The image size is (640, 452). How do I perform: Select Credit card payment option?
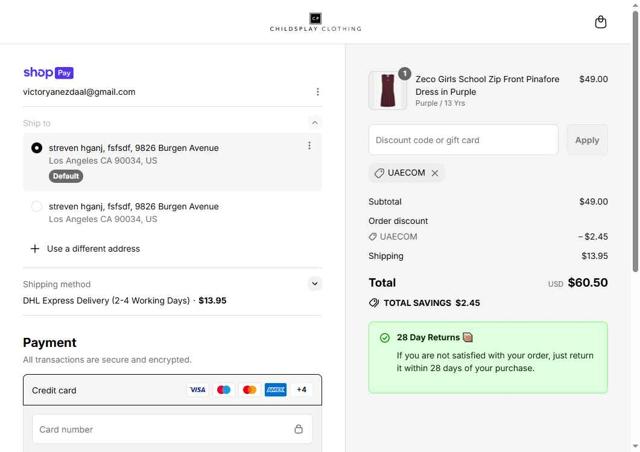coord(172,390)
